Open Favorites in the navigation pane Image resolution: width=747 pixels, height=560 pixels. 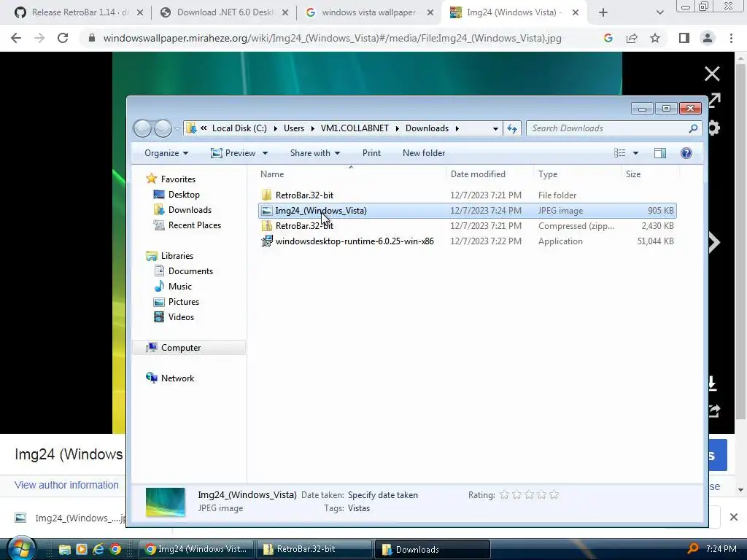(x=178, y=179)
